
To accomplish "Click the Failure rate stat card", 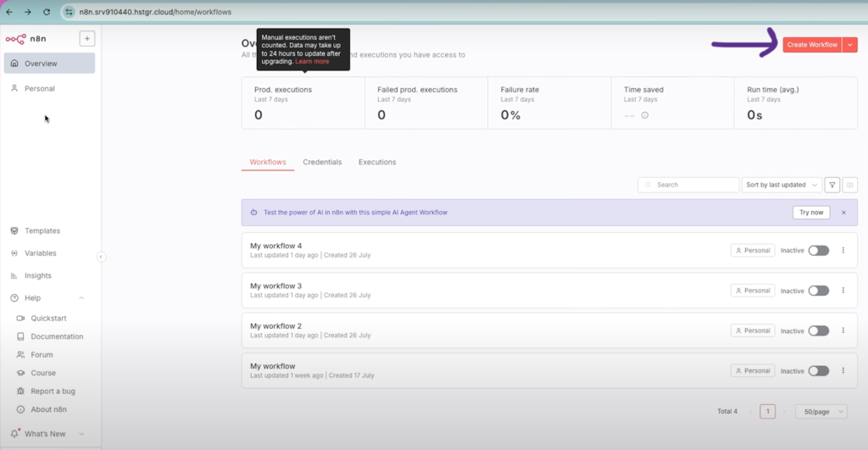I will tap(549, 103).
